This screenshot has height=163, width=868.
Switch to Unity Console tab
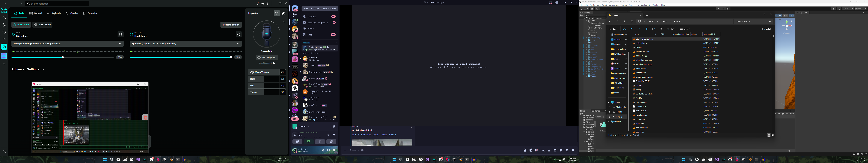(597, 111)
